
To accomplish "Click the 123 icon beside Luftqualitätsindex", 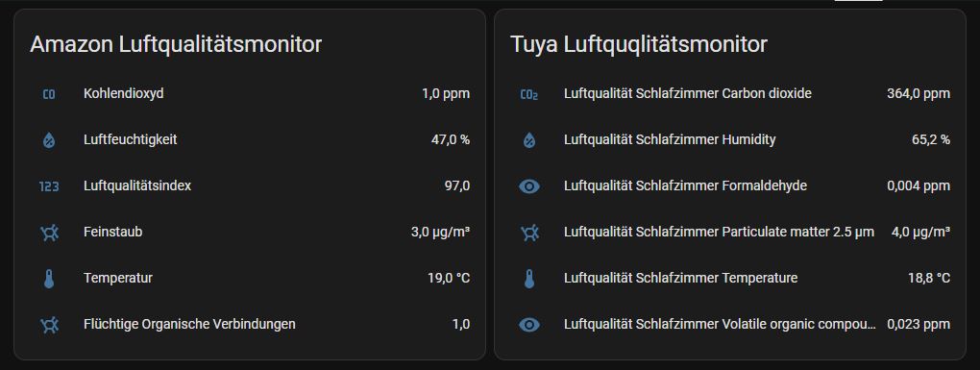I will pos(49,186).
